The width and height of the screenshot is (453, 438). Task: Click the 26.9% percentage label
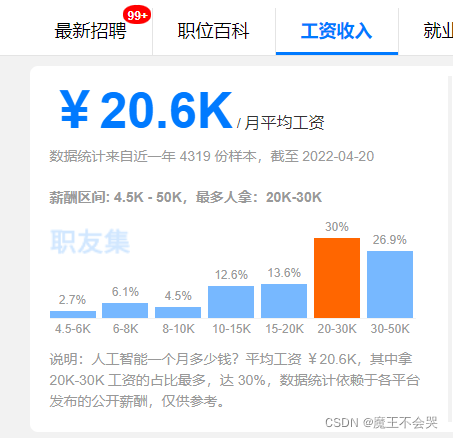[390, 240]
